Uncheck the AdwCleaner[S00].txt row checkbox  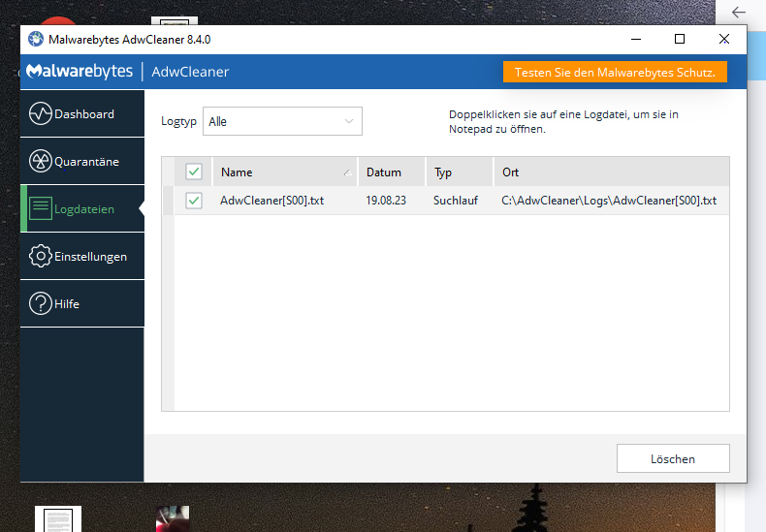(x=194, y=201)
